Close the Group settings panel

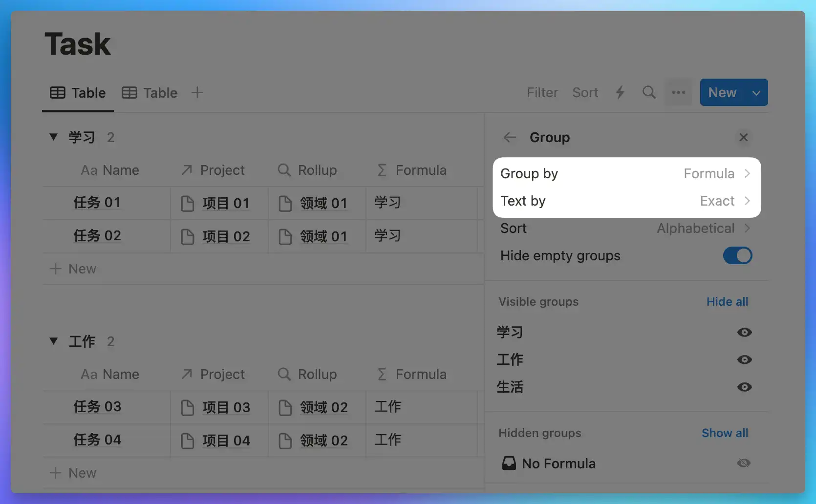[743, 138]
